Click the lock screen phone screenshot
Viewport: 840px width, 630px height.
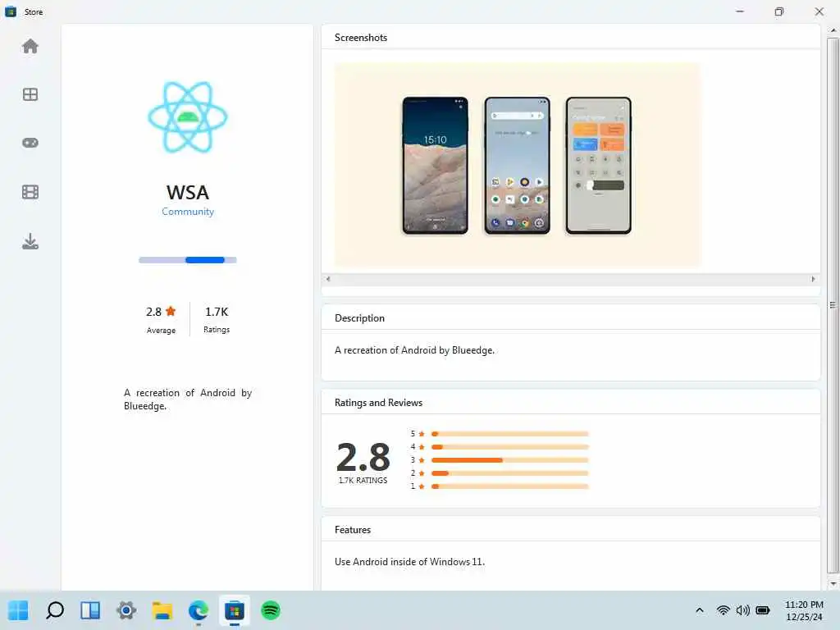point(435,166)
